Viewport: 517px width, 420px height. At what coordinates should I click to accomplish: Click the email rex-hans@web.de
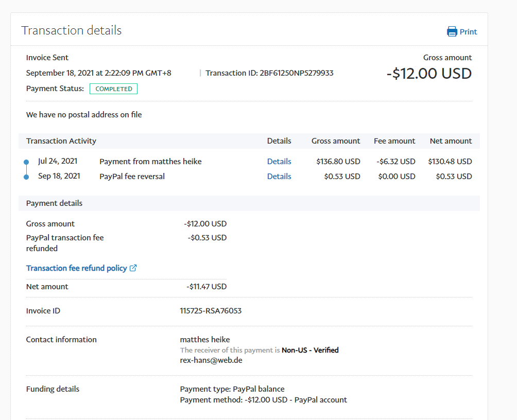pos(211,360)
